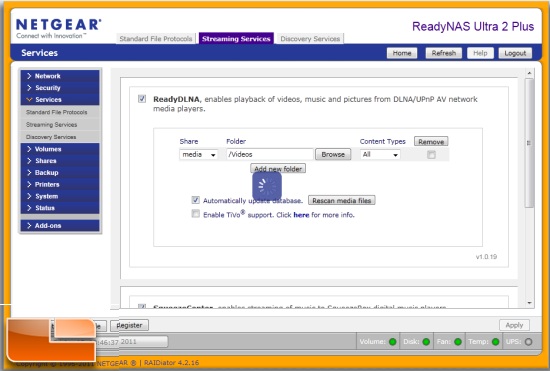This screenshot has height=371, width=550.
Task: Click the scrollbar up arrow
Action: [x=529, y=73]
